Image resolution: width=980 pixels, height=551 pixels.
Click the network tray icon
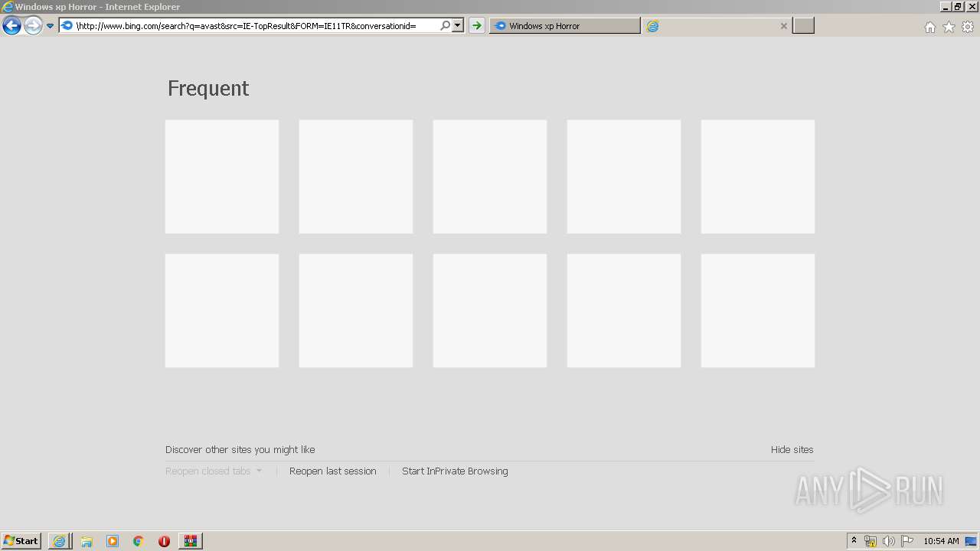coord(871,541)
